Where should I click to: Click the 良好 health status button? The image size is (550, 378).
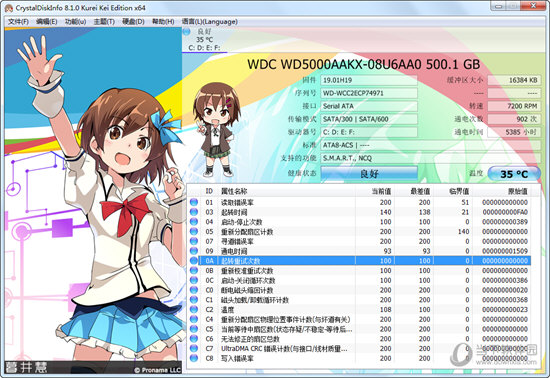pos(369,173)
